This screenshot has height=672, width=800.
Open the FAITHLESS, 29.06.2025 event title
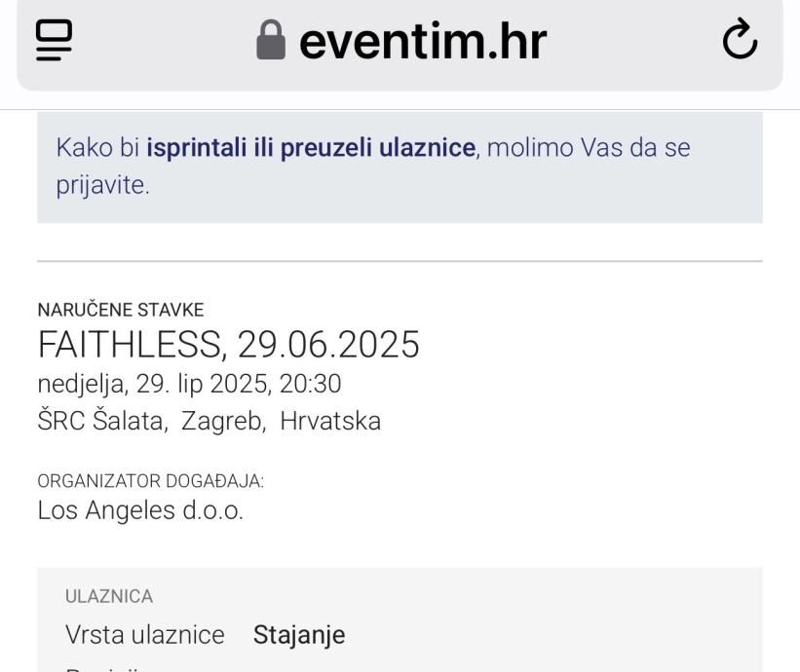point(228,345)
